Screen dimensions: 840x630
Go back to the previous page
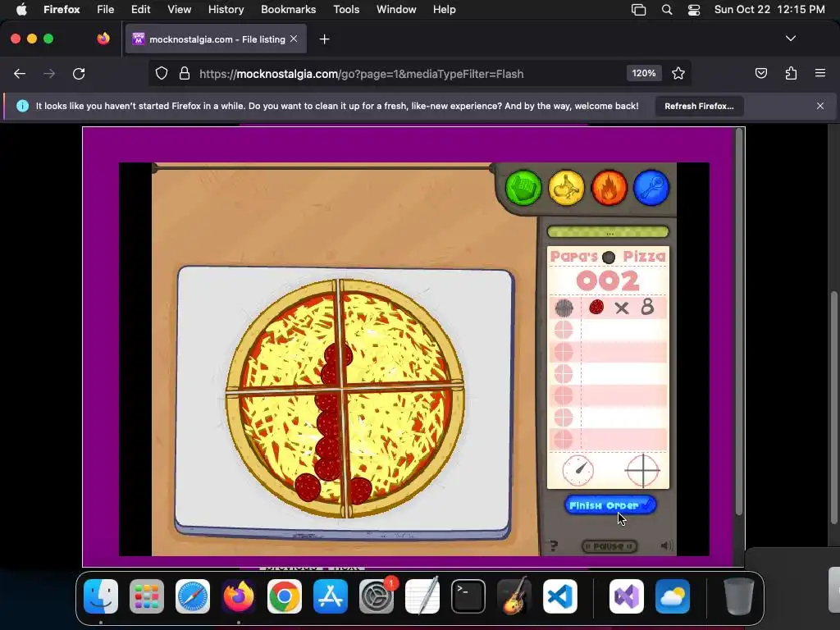click(20, 74)
